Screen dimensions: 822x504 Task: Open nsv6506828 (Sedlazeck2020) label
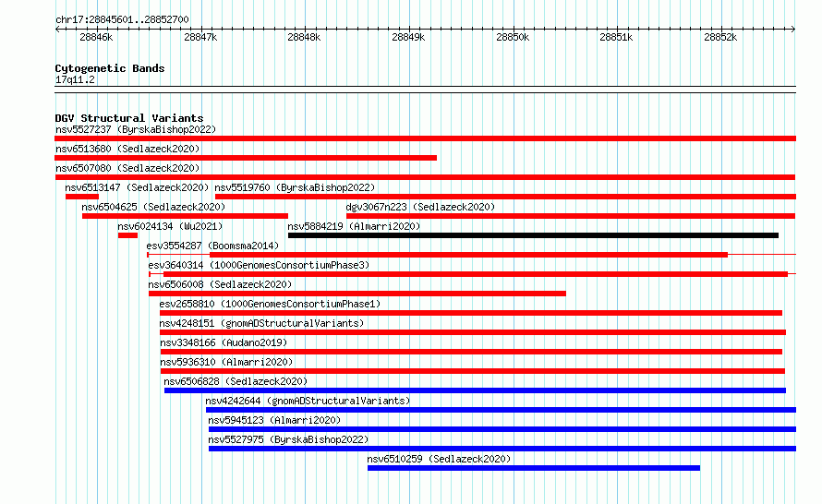pyautogui.click(x=236, y=381)
